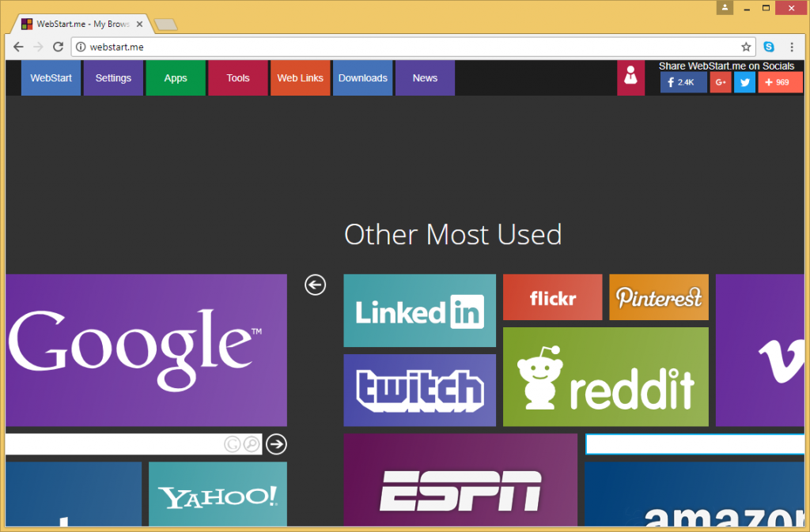Click the user profile icon
This screenshot has width=810, height=532.
coord(630,77)
